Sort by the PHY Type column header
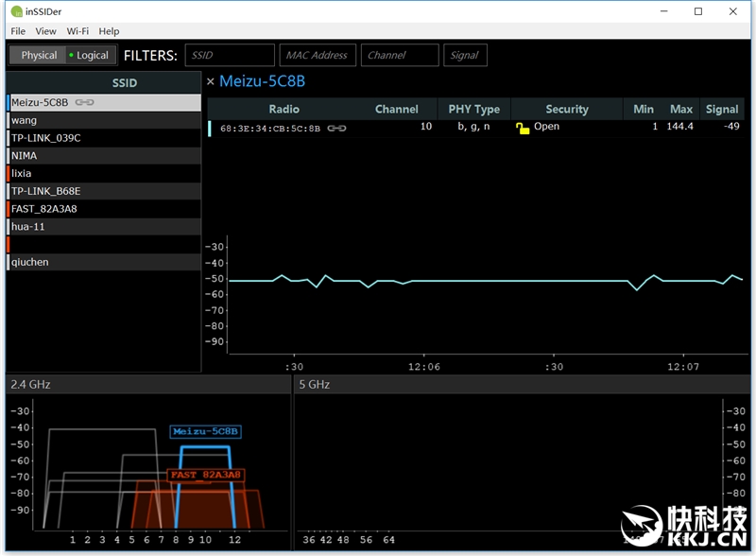This screenshot has width=756, height=556. point(474,109)
